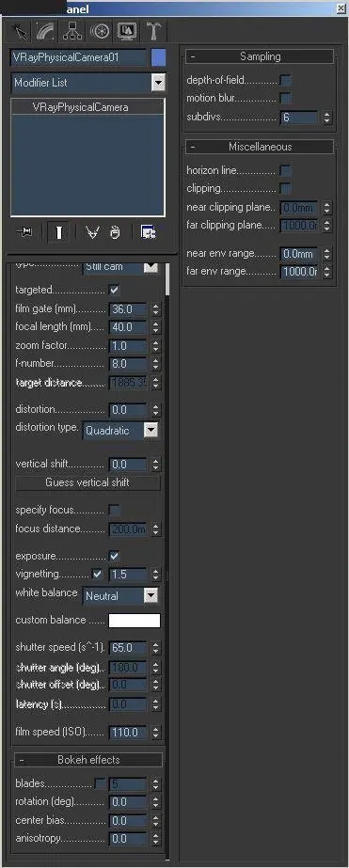The height and width of the screenshot is (868, 349).
Task: Click film speed ISO spinner arrows
Action: [x=155, y=733]
